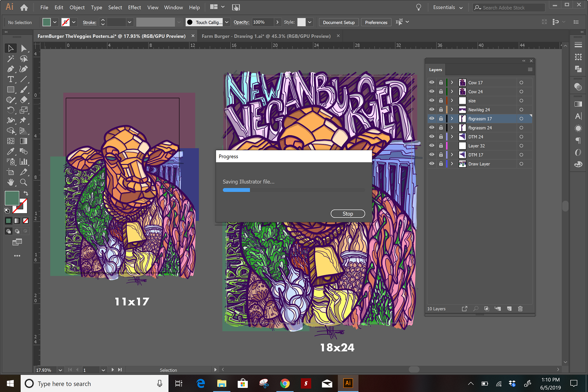
Task: Select FarmBurger TheVeggies Posters.ai tab
Action: click(x=111, y=36)
